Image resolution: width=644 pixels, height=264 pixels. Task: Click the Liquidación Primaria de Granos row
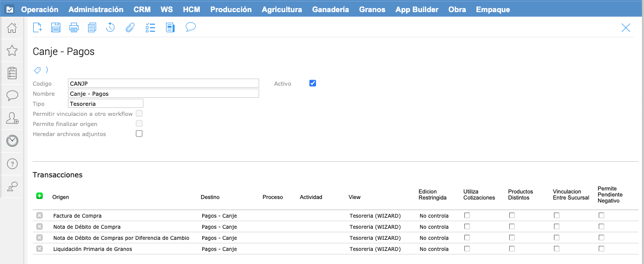point(93,249)
